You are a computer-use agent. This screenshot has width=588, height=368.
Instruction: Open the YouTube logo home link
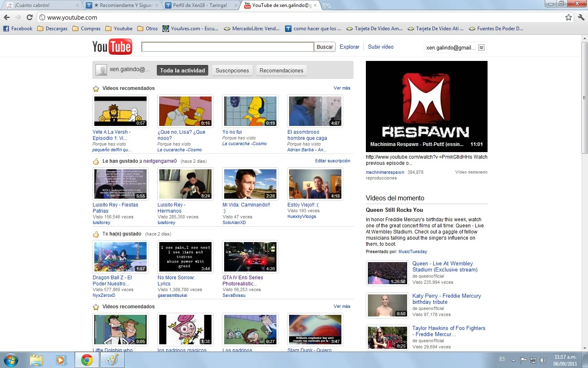(x=112, y=47)
